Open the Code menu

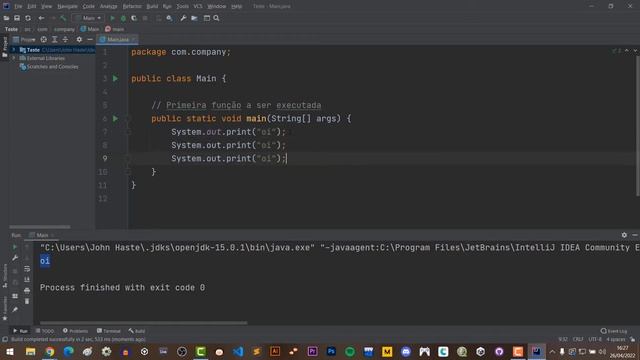pyautogui.click(x=89, y=7)
